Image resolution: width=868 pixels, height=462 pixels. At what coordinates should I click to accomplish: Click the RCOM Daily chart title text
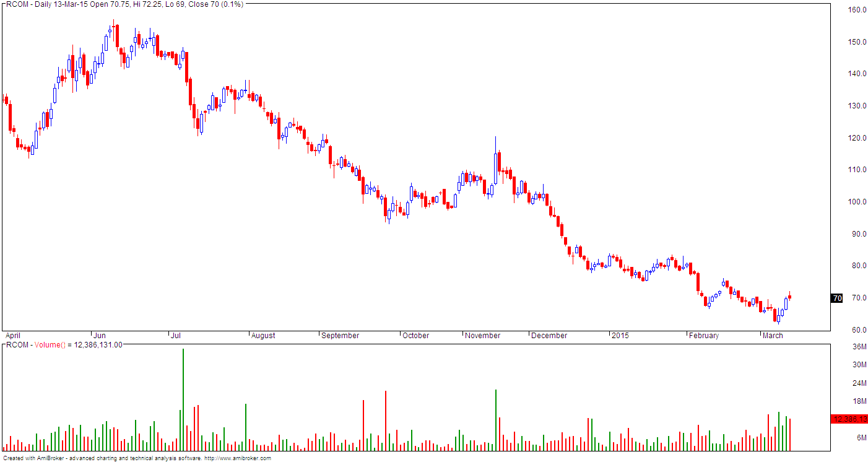pyautogui.click(x=124, y=4)
